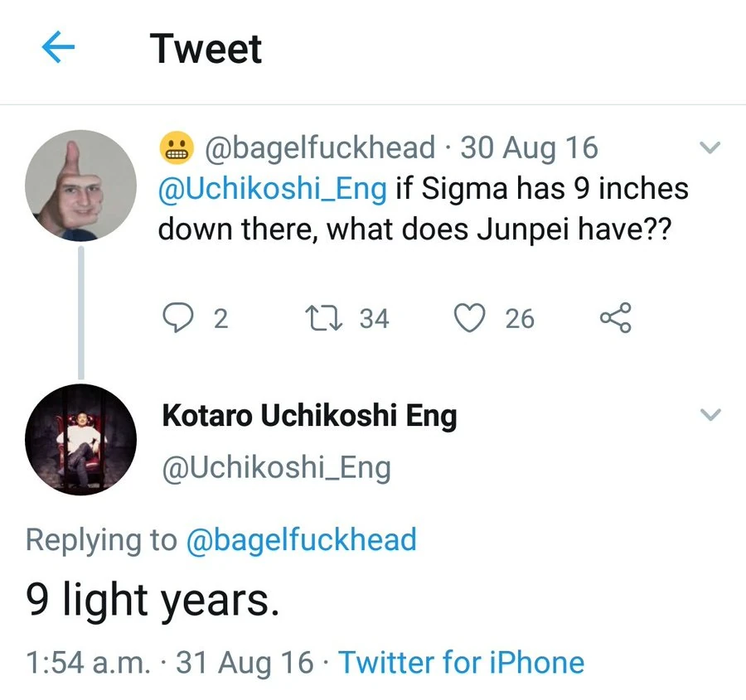Screen dimensions: 746x700
Task: Click the 'Twitter for iPhone' source link
Action: pos(461,663)
